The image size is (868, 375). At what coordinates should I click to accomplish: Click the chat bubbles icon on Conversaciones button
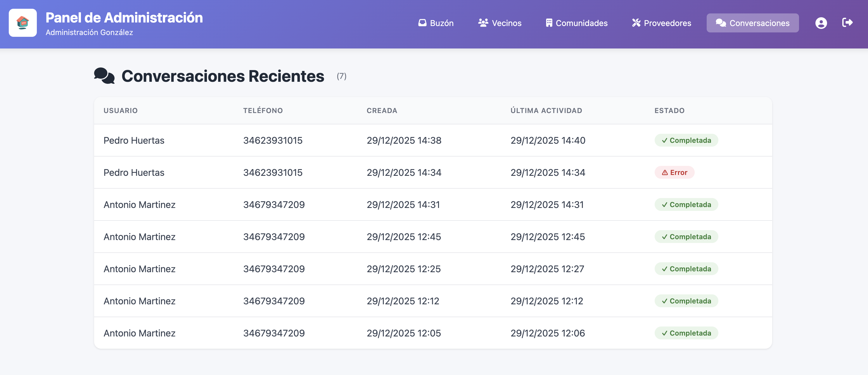coord(721,23)
